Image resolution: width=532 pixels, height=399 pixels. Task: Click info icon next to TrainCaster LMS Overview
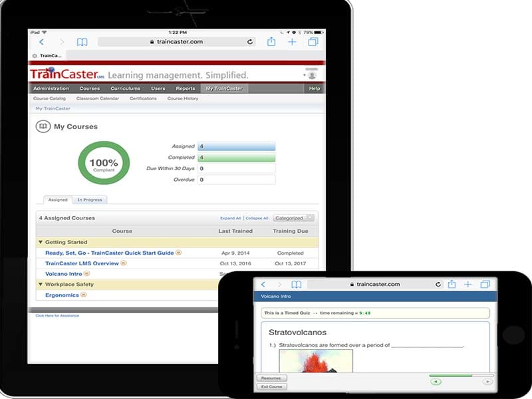pos(124,263)
